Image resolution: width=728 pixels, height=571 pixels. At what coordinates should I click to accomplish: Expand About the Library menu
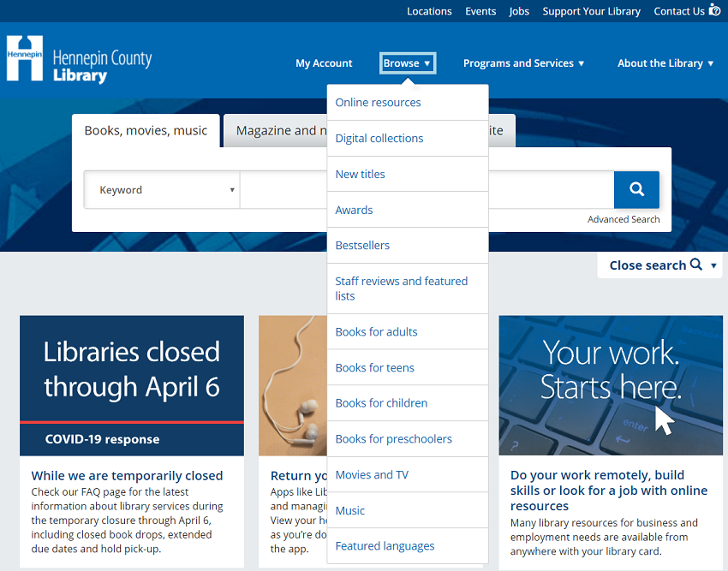tap(665, 63)
